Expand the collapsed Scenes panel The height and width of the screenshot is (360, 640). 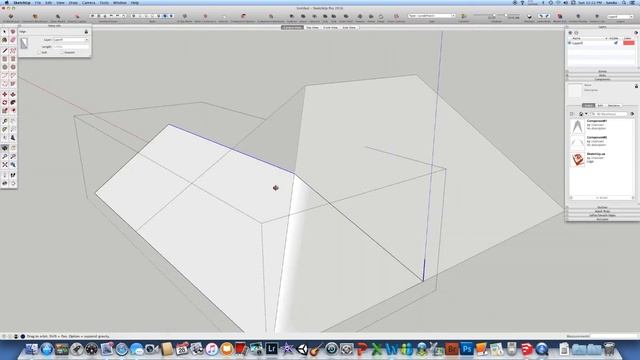point(602,71)
